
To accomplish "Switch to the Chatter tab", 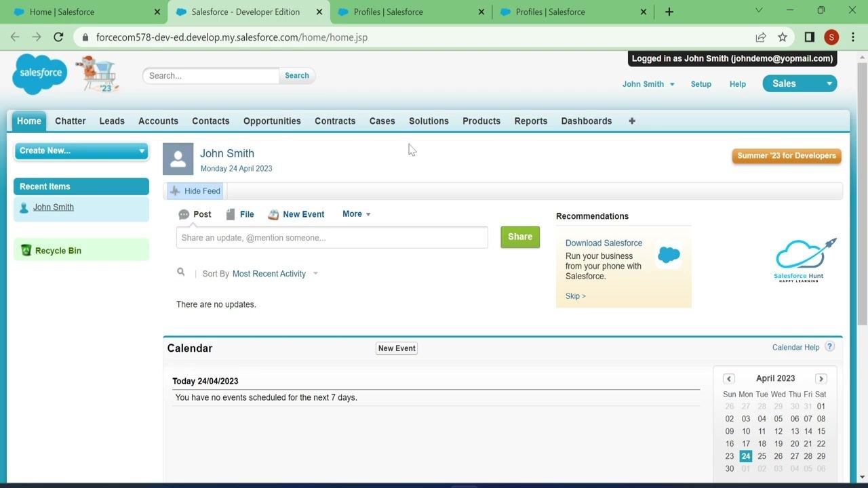I will tap(71, 121).
